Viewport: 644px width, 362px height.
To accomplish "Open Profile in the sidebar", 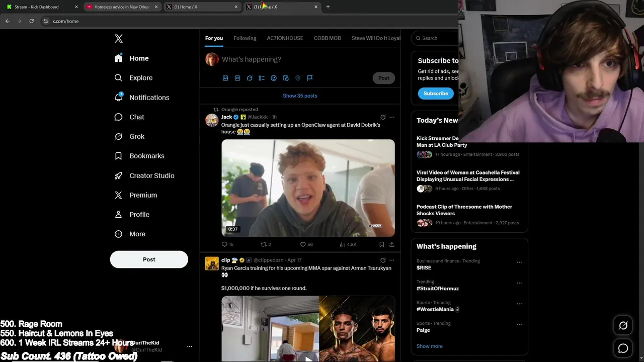I will (132, 214).
